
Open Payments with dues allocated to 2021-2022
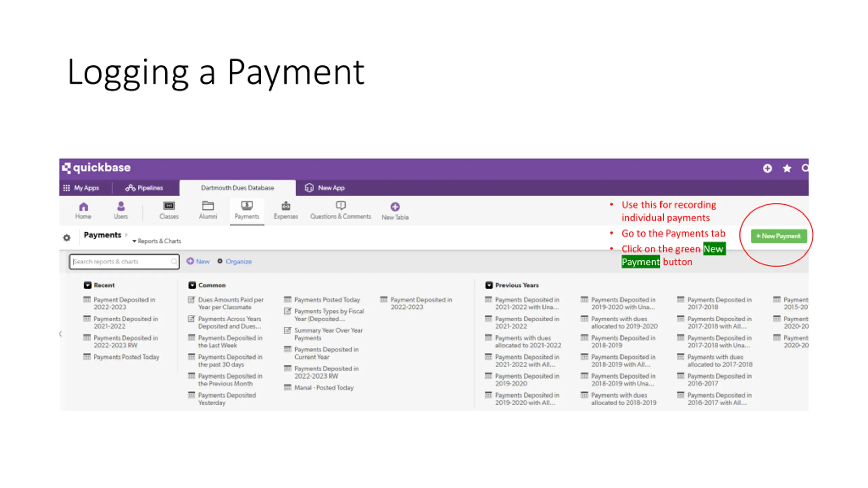(x=528, y=341)
